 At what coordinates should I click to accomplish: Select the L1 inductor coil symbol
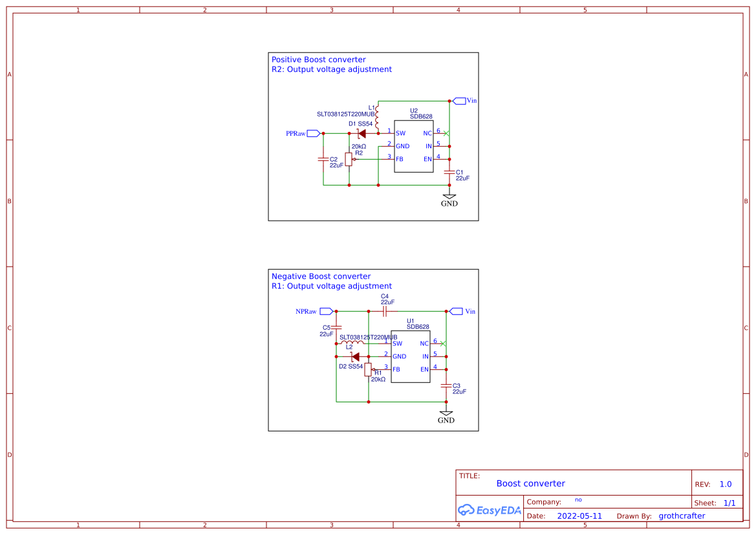click(x=378, y=118)
